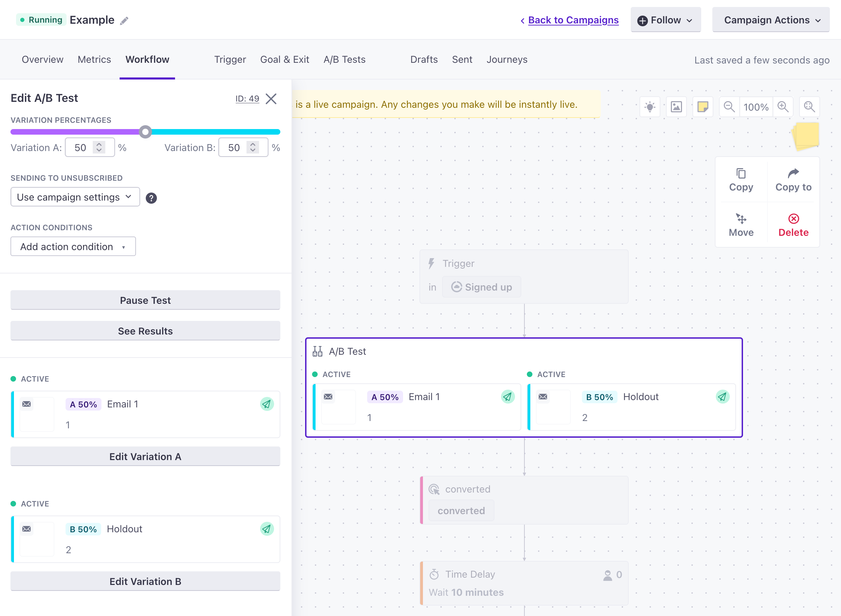Expand the Add Action Condition dropdown

click(x=73, y=246)
